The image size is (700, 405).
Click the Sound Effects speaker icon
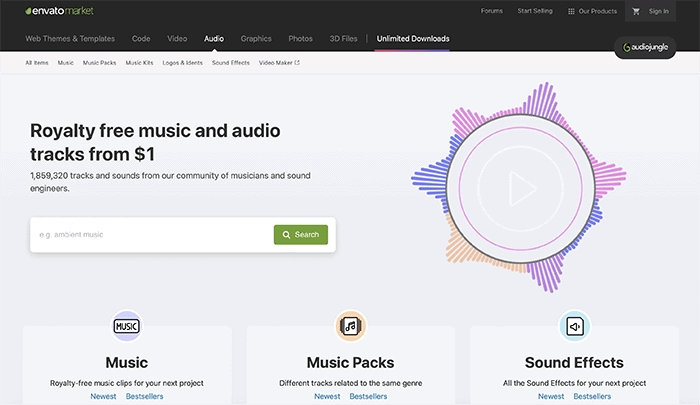click(574, 325)
